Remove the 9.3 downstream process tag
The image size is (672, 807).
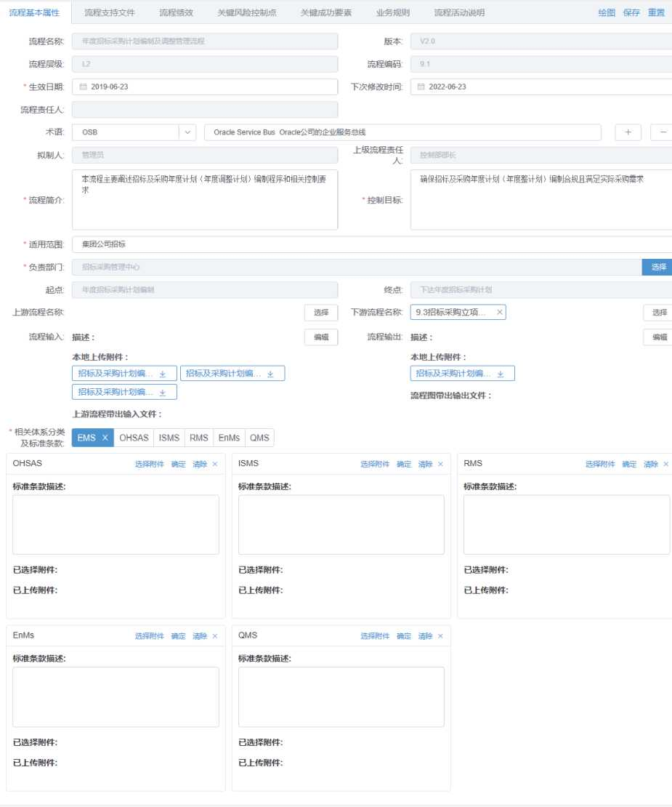click(499, 313)
